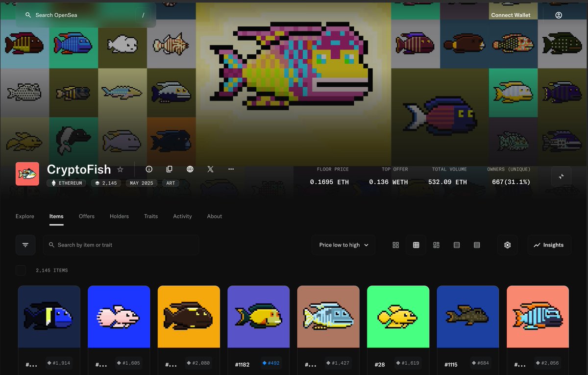
Task: Click the copy link icon
Action: pos(170,169)
